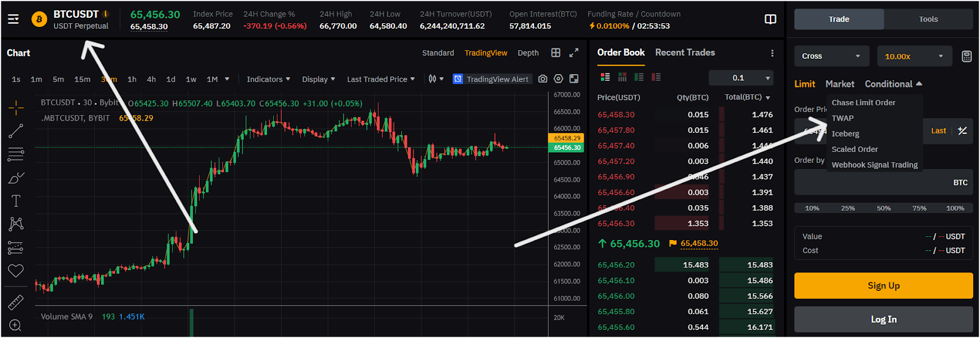Select the ruler measure tool
The image size is (980, 338).
pyautogui.click(x=16, y=302)
